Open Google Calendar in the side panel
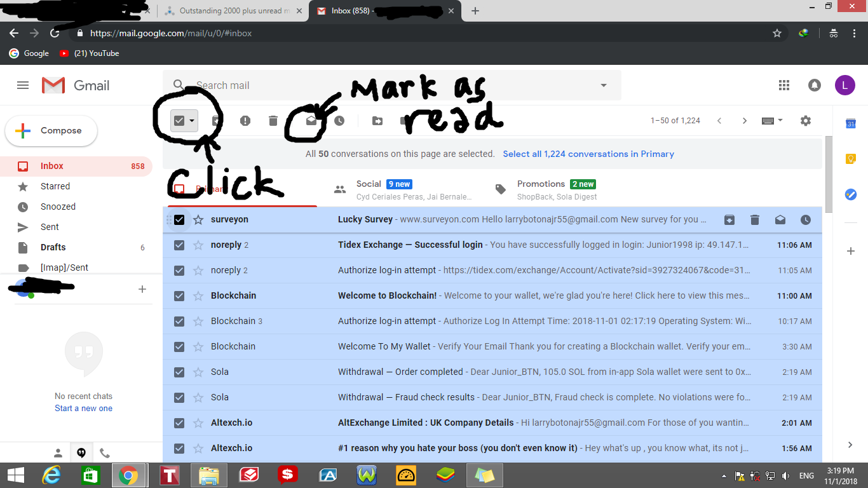Screen dimensions: 868x488 (x=851, y=124)
